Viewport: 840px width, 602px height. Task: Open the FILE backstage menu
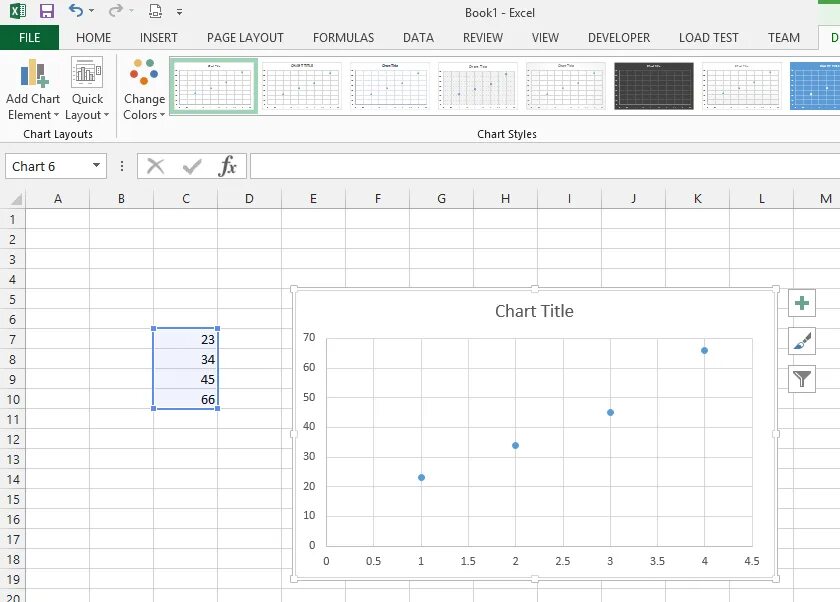29,38
